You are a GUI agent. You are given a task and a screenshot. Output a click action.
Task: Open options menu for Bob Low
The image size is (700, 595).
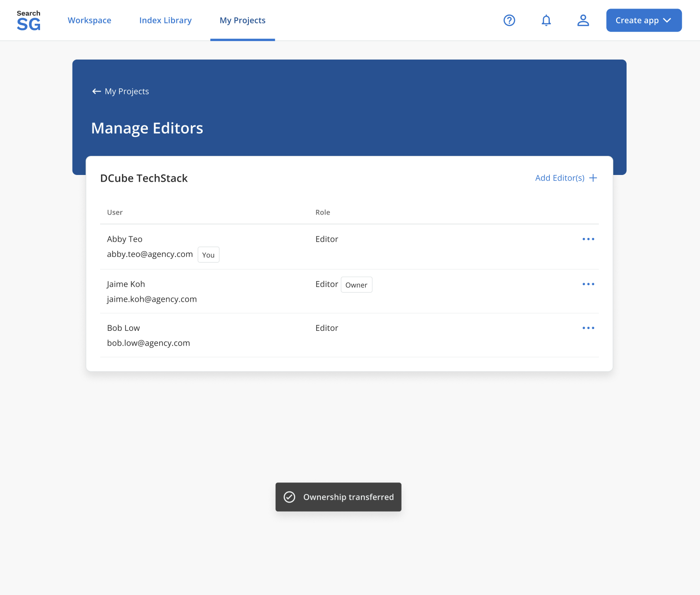pyautogui.click(x=588, y=328)
